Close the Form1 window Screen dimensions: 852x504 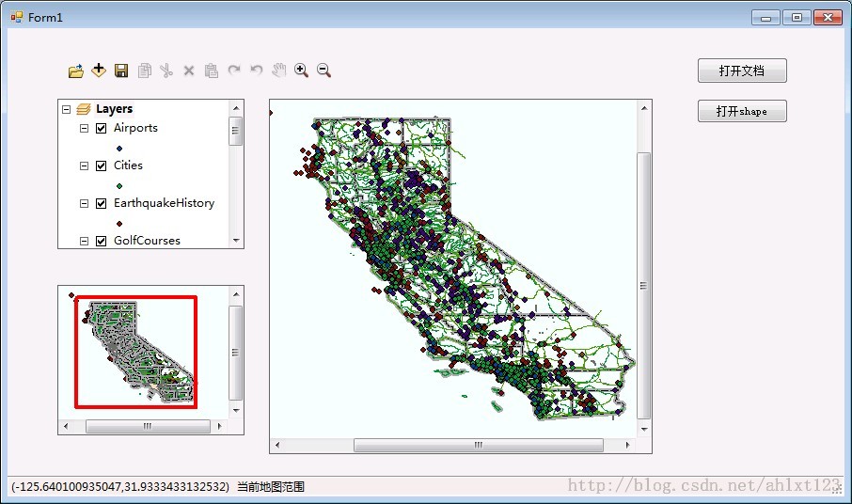point(828,18)
